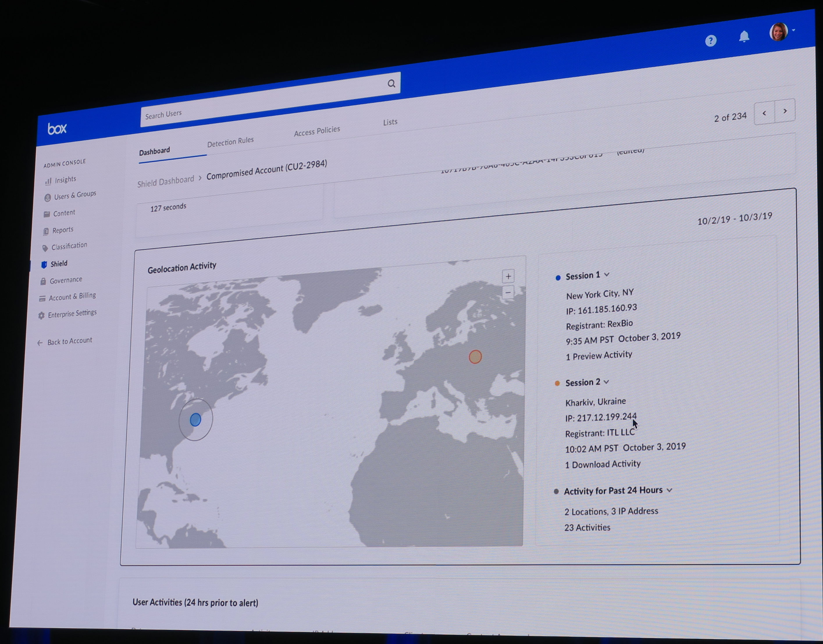Click the New York City, NY location
The height and width of the screenshot is (644, 823).
coord(600,294)
